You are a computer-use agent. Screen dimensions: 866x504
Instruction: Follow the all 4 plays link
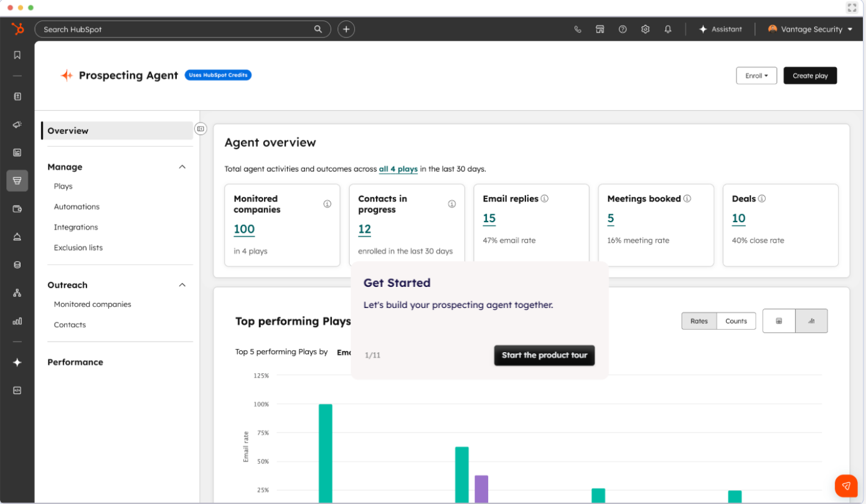[398, 169]
